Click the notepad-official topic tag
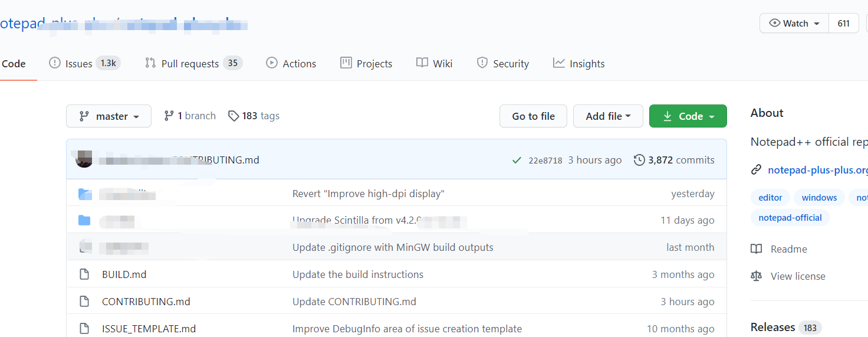This screenshot has width=868, height=337. tap(790, 218)
